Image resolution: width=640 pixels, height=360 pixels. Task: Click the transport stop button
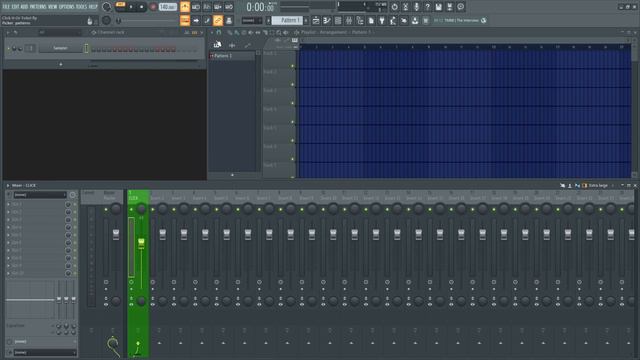pos(142,7)
